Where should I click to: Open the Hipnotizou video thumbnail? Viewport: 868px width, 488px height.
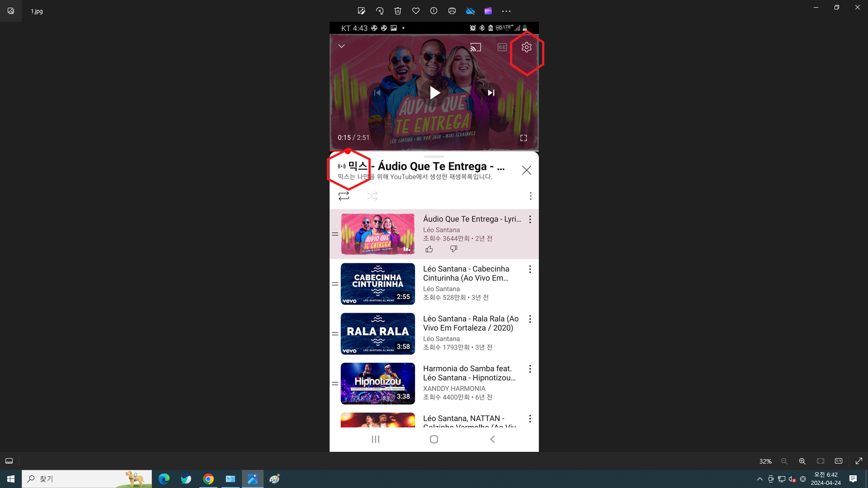[377, 383]
